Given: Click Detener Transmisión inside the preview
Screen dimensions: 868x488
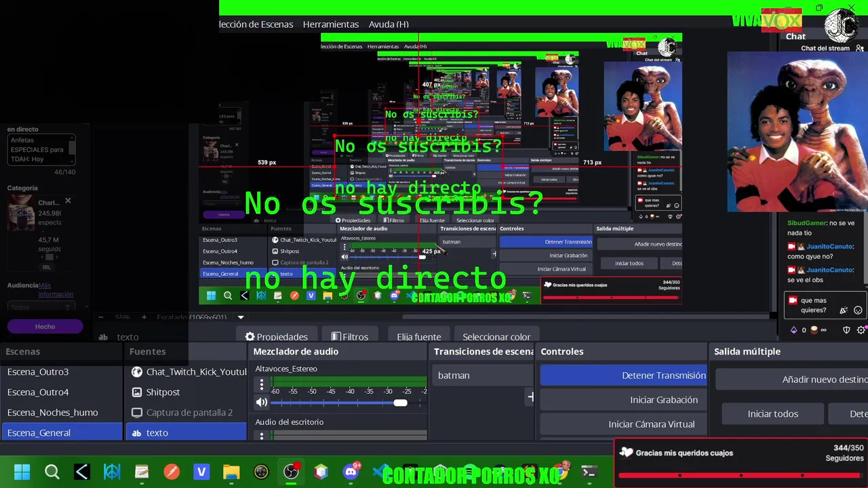Looking at the screenshot, I should point(546,242).
